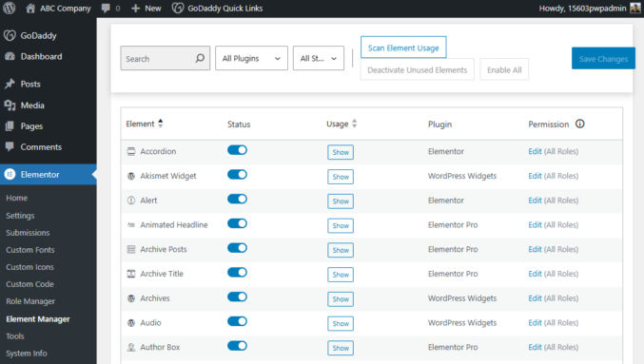The width and height of the screenshot is (644, 364).
Task: Click the Permission info icon
Action: (580, 124)
